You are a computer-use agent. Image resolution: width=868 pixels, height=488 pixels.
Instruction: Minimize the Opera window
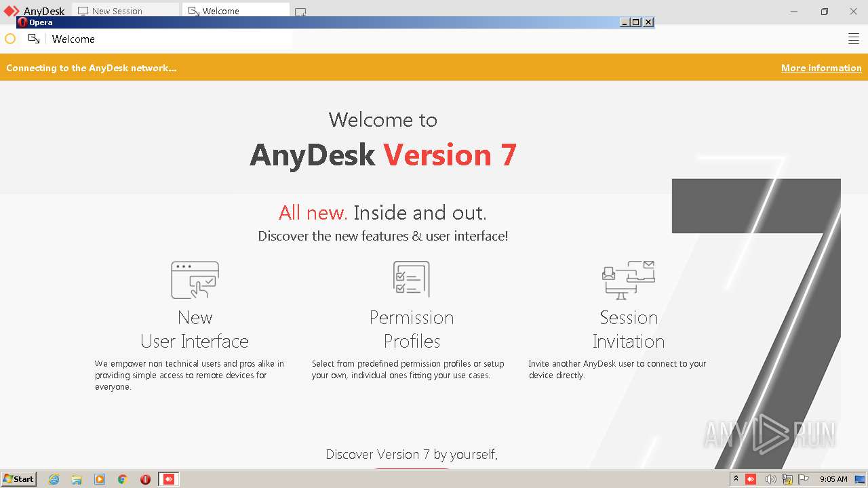coord(625,22)
